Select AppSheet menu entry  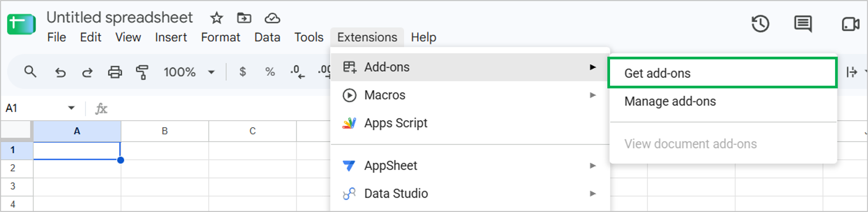click(470, 166)
